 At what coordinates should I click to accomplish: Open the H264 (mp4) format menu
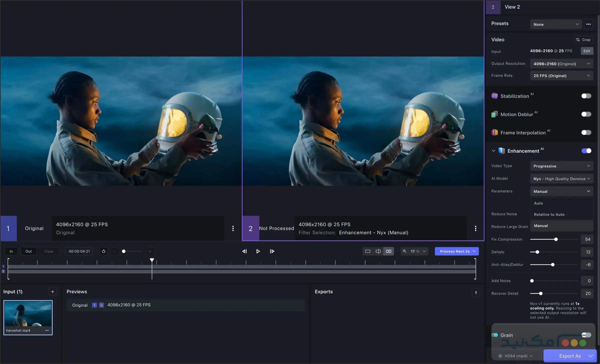click(516, 356)
